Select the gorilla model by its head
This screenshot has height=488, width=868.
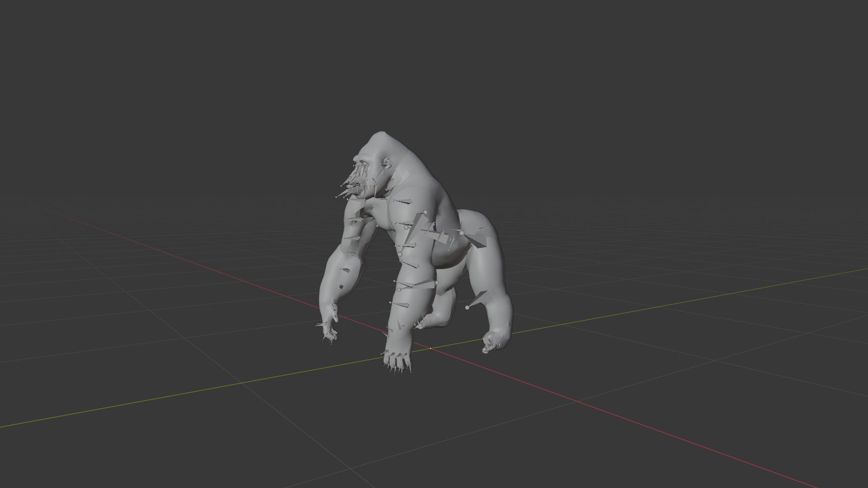pyautogui.click(x=379, y=156)
